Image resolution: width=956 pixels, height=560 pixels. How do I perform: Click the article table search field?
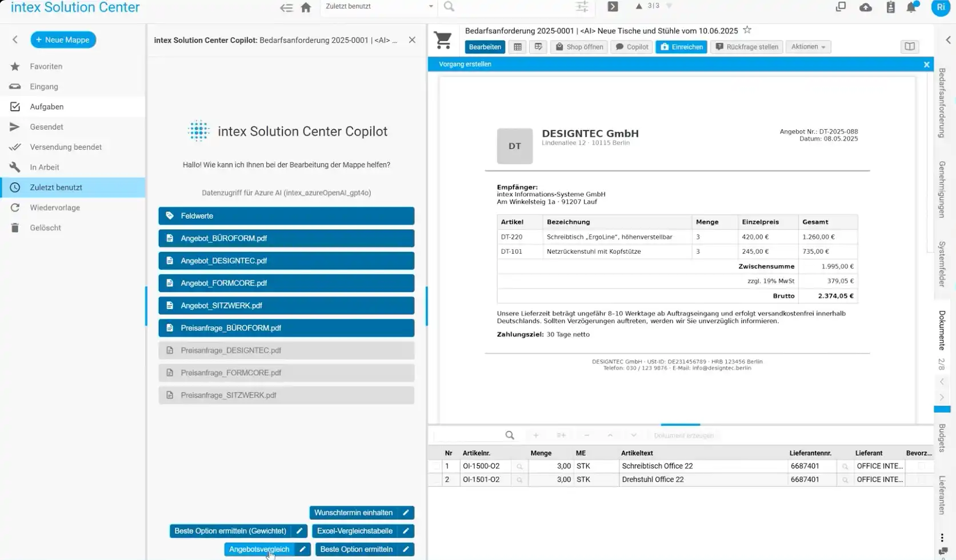pos(469,435)
